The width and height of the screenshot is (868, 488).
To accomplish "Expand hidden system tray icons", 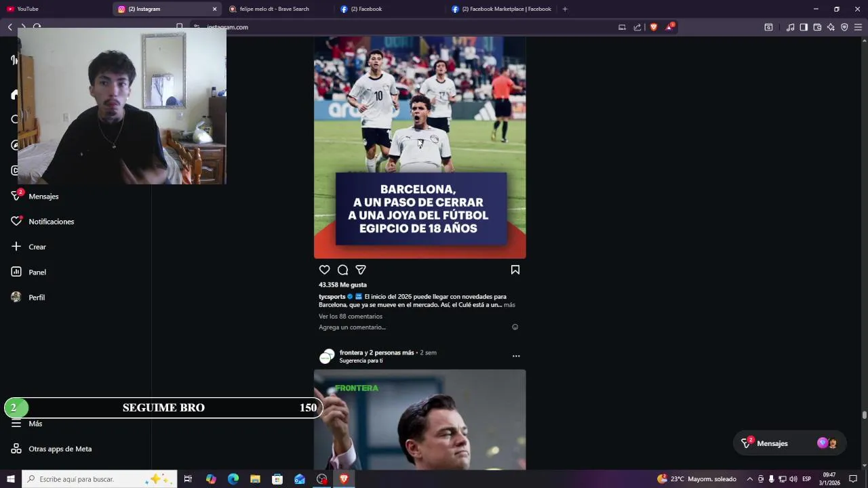I will pos(749,479).
